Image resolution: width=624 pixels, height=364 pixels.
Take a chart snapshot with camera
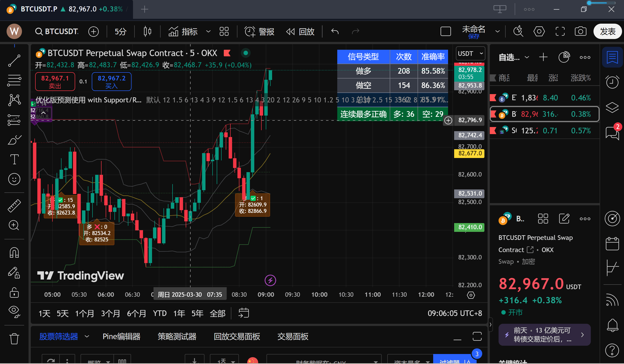580,31
